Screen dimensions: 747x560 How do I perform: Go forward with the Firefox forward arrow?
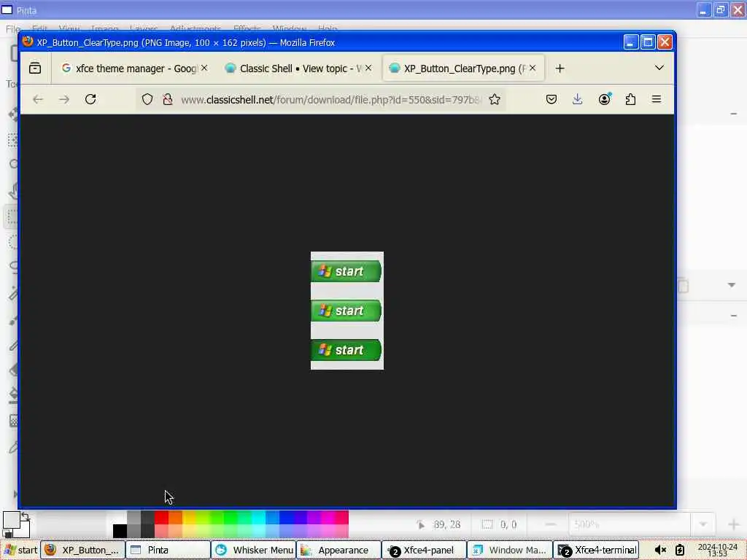[64, 99]
